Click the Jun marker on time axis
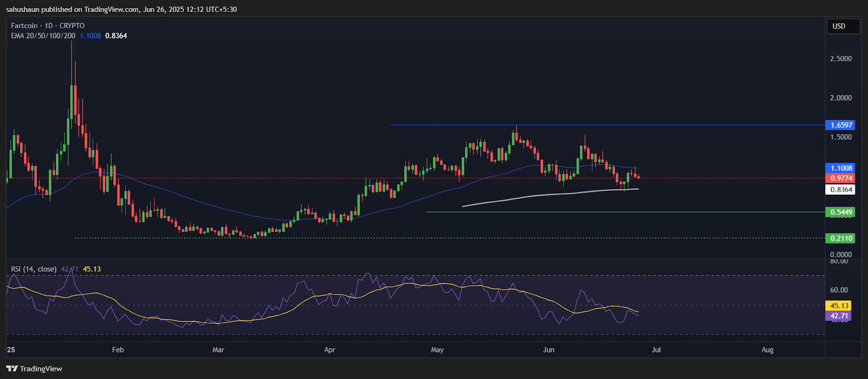The width and height of the screenshot is (868, 379). pyautogui.click(x=548, y=350)
